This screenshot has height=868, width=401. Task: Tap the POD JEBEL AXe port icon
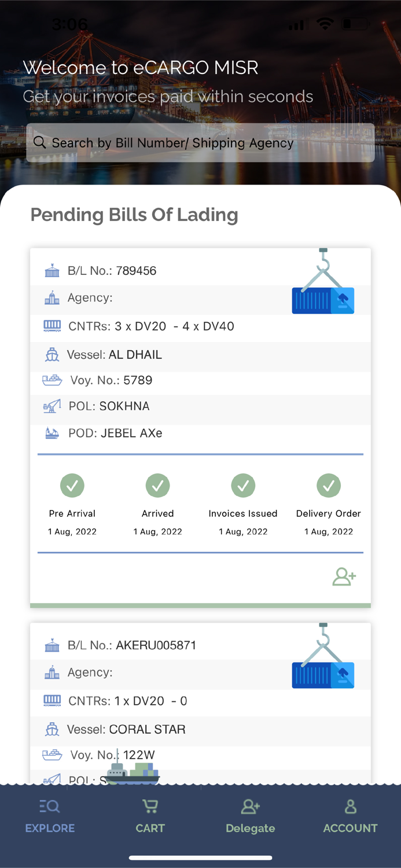(x=52, y=433)
